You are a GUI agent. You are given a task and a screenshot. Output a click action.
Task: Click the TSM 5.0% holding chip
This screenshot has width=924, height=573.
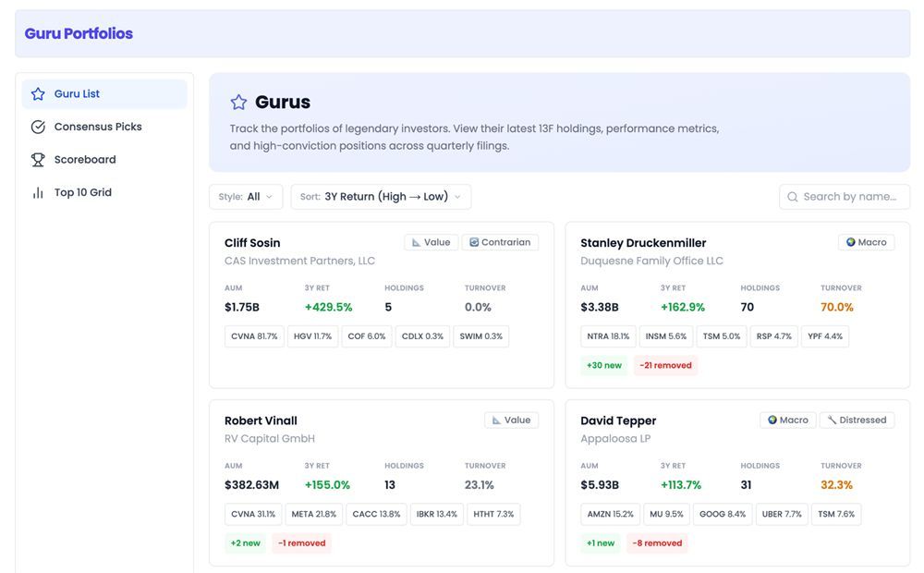722,336
